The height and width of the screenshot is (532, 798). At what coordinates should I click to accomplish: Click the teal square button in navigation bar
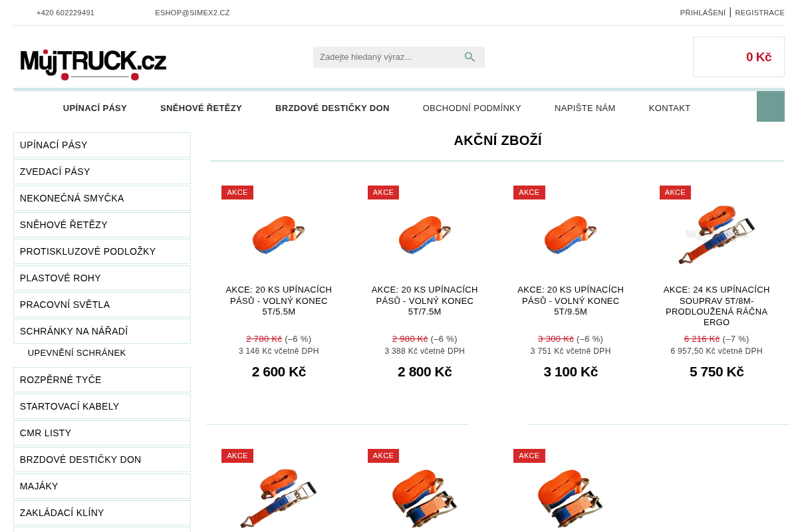coord(771,106)
